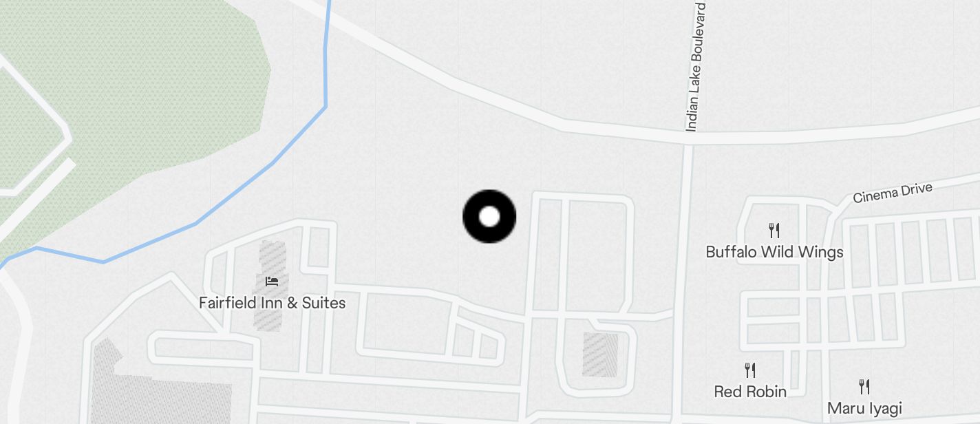Click the black circular location marker
The height and width of the screenshot is (424, 980).
click(489, 216)
